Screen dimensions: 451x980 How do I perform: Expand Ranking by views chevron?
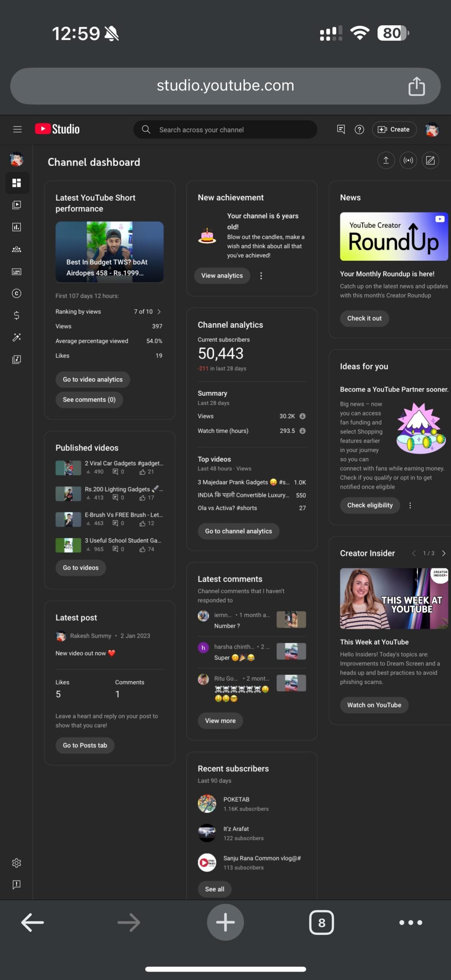click(159, 312)
